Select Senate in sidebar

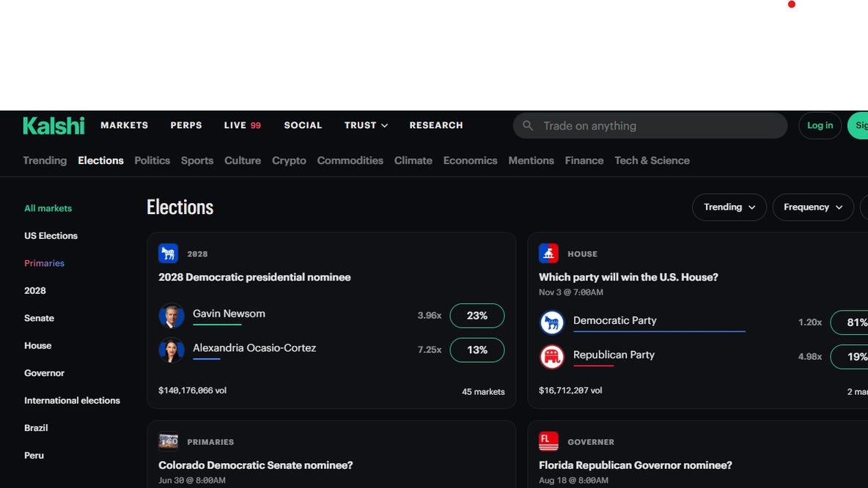tap(40, 318)
